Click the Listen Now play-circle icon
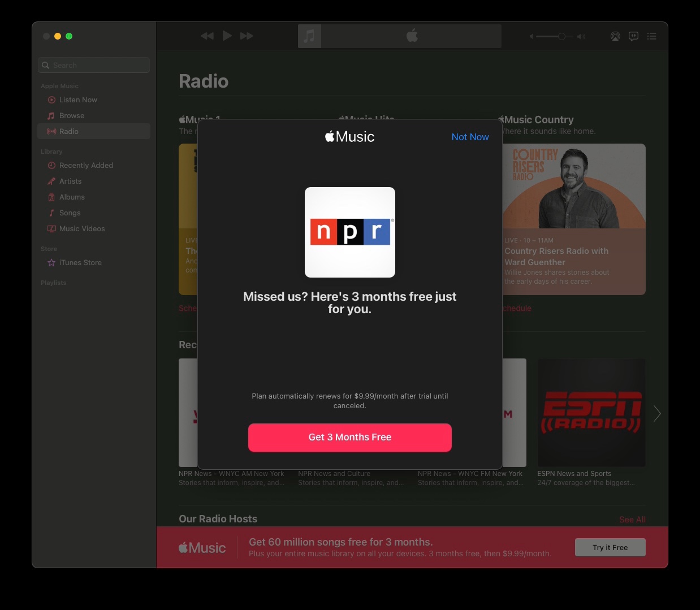This screenshot has width=700, height=610. coord(51,100)
